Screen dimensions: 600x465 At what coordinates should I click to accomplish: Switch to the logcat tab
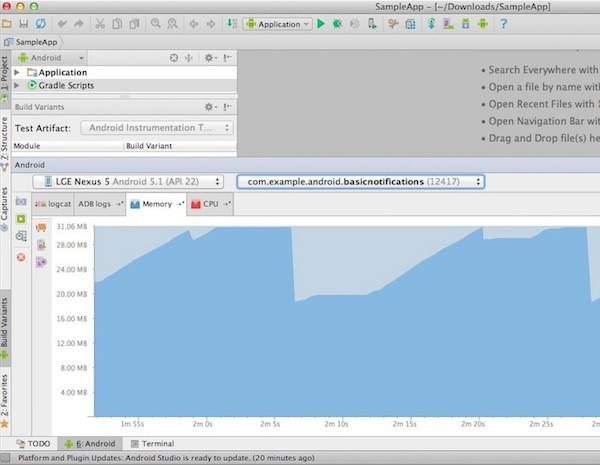click(x=56, y=204)
